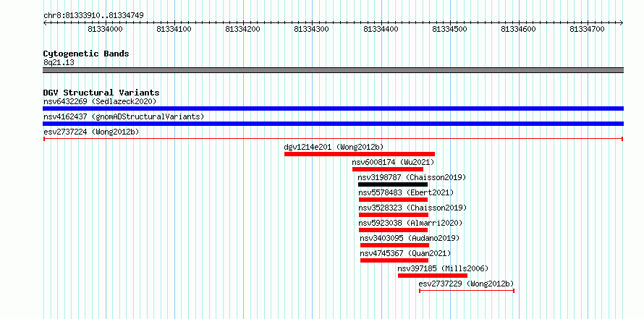
Task: Click the chr8:81333910..81334749 region label
Action: (x=93, y=16)
